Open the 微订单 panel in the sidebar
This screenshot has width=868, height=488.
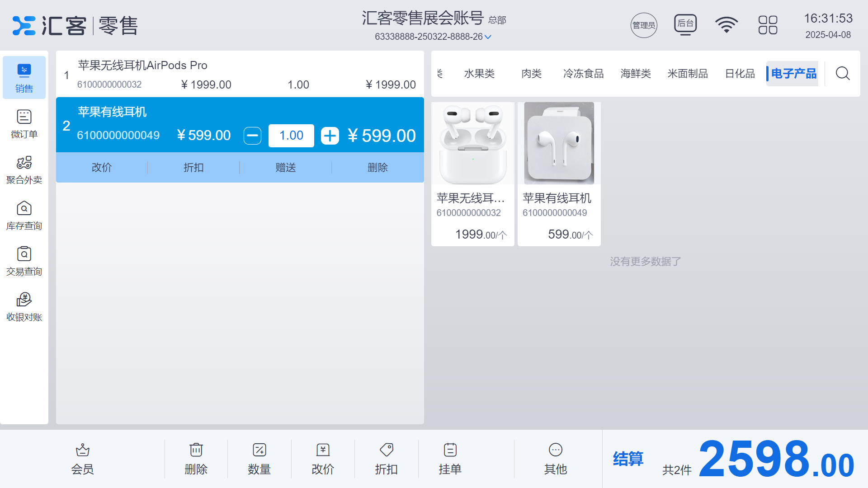pyautogui.click(x=24, y=123)
